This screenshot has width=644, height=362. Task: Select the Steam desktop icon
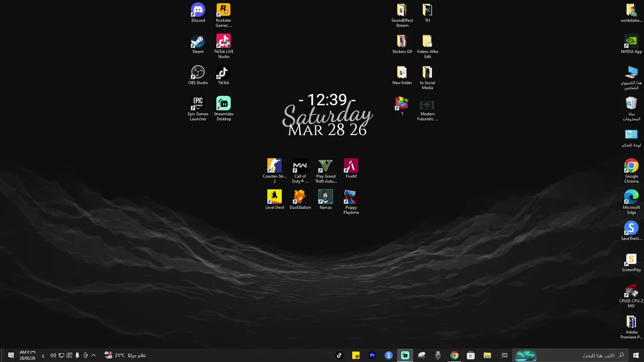coord(198,44)
